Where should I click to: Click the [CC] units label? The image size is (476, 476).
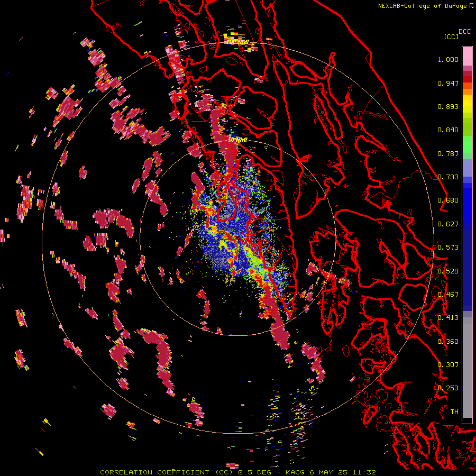pyautogui.click(x=451, y=36)
